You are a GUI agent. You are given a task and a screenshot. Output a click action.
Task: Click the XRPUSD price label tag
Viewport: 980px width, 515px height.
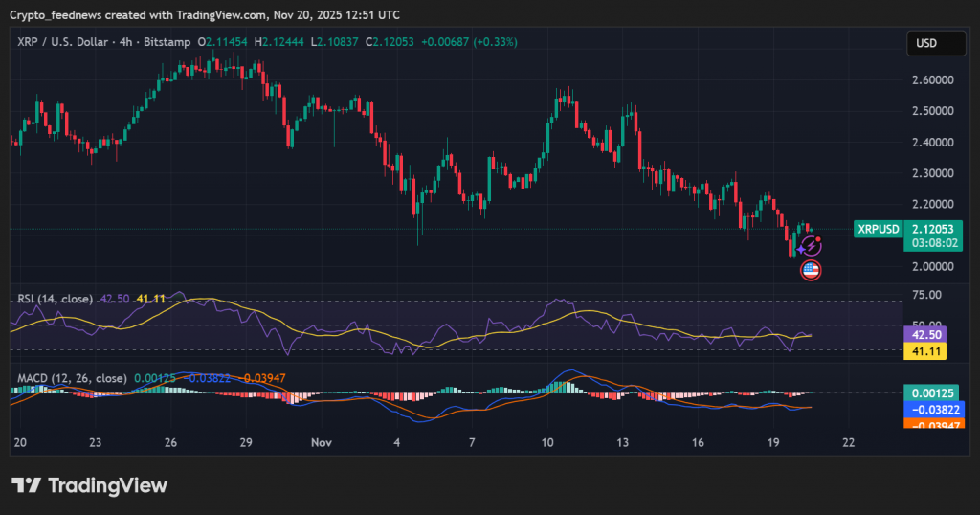(878, 229)
